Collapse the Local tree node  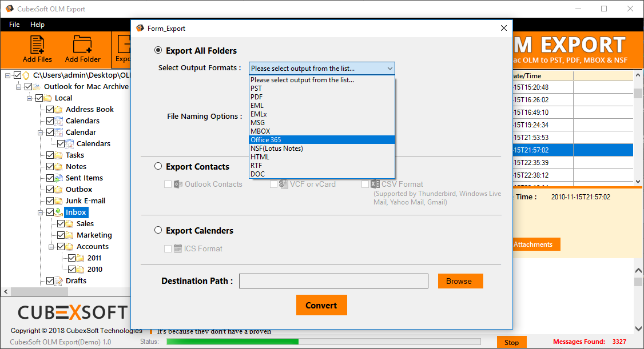coord(30,98)
